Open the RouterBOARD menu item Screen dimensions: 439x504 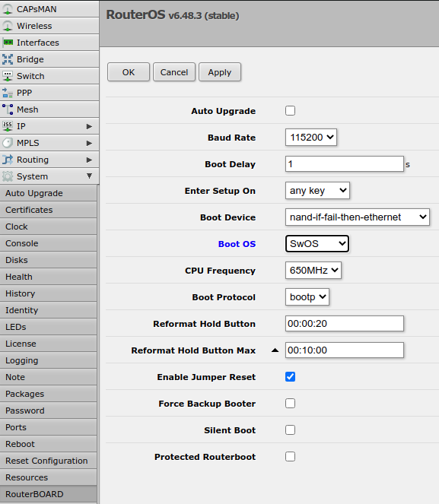coord(48,494)
